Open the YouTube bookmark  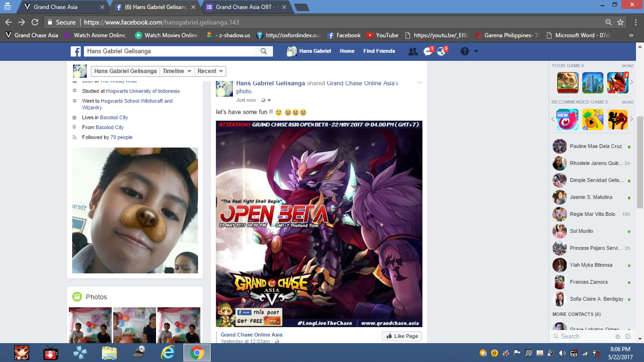pos(382,35)
